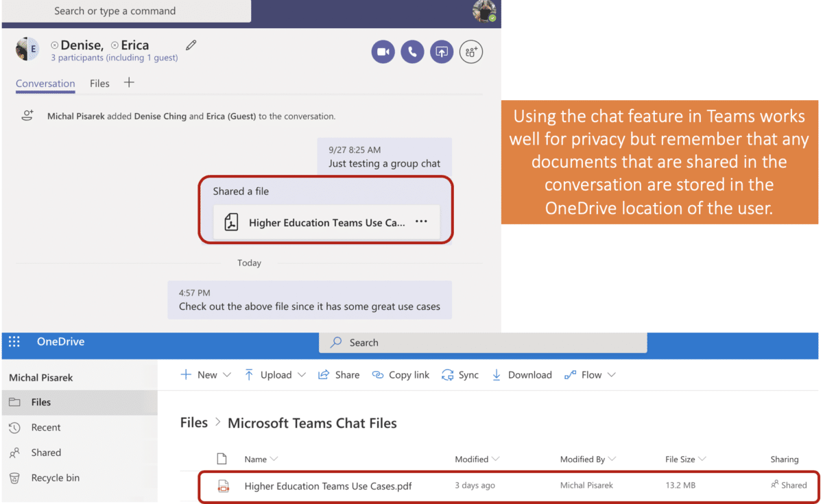Add a participant to the group chat
823x504 pixels.
(x=470, y=51)
